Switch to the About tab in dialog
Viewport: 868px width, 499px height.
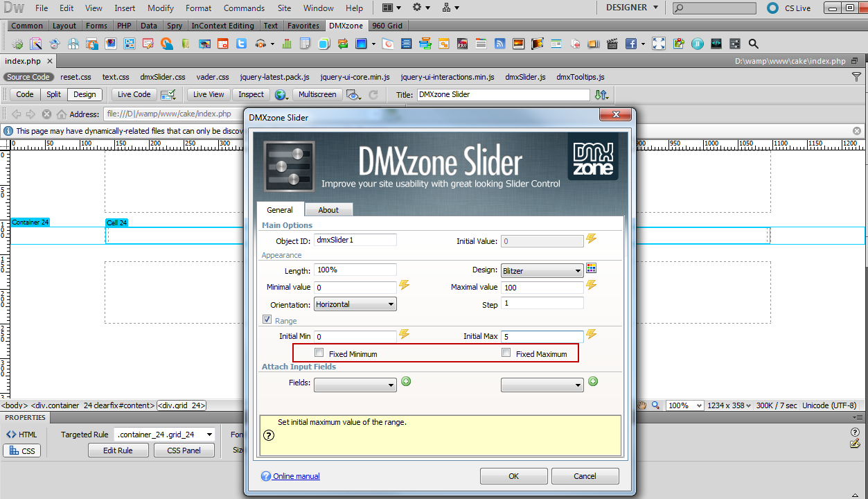(328, 210)
